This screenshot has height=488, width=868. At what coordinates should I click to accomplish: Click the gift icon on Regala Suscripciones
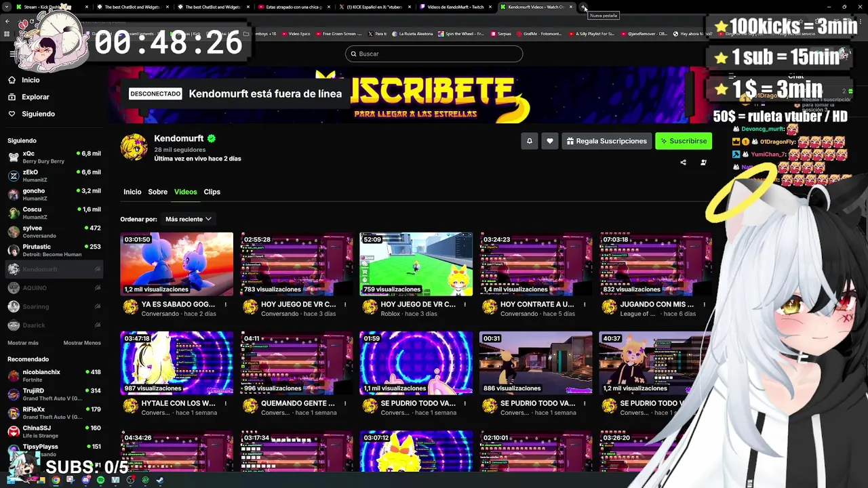click(x=570, y=141)
